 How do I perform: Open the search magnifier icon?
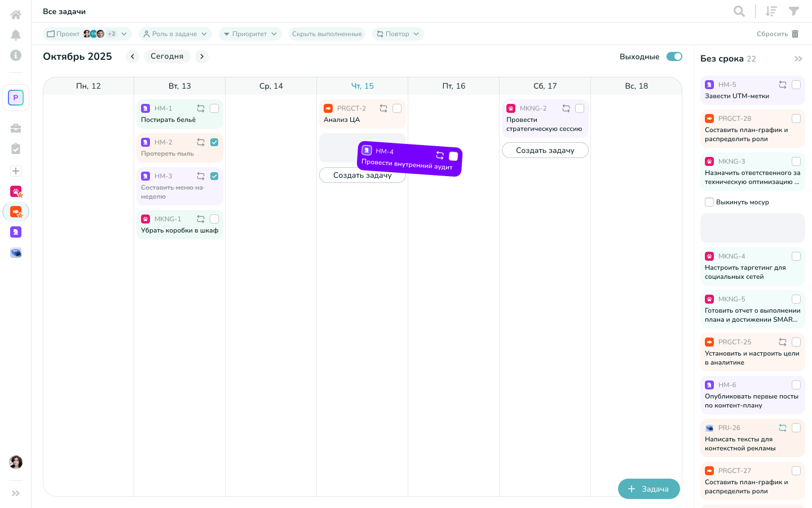coord(739,11)
